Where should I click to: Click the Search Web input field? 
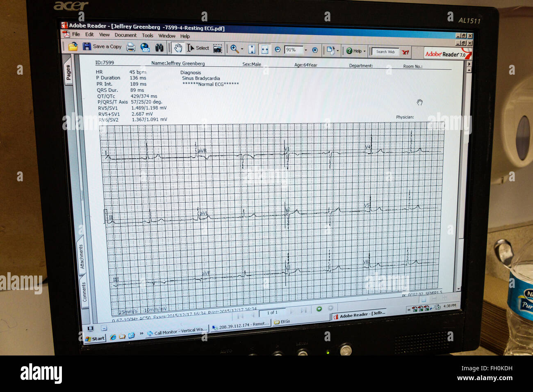pos(385,52)
